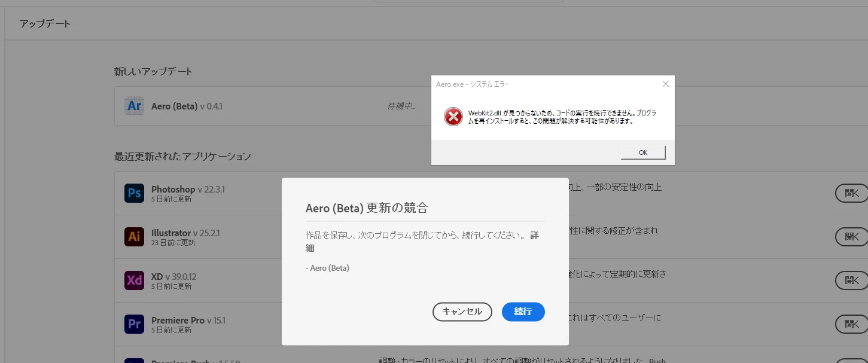Open Illustrator with its 開く button

tap(852, 237)
